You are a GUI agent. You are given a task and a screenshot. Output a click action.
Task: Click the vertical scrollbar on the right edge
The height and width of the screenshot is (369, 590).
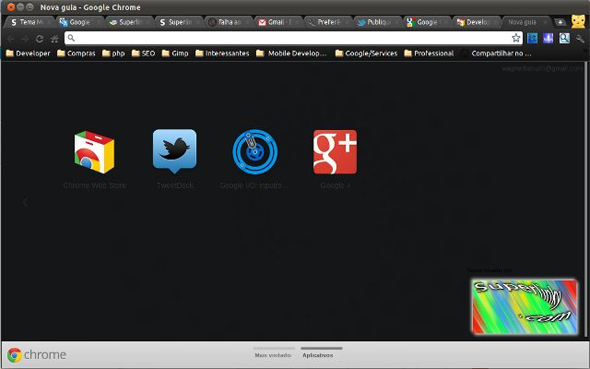[x=585, y=199]
